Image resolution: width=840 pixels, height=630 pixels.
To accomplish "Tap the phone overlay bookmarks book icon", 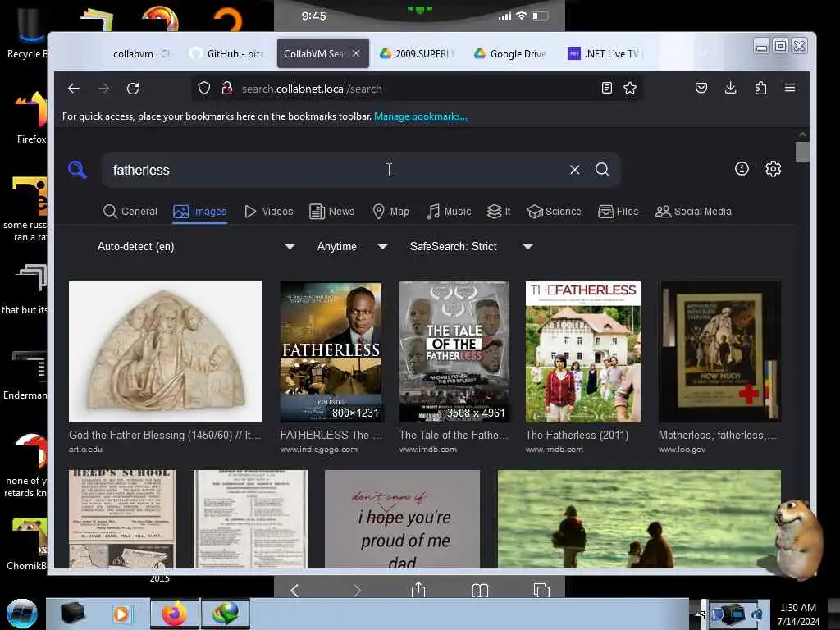I will point(480,591).
